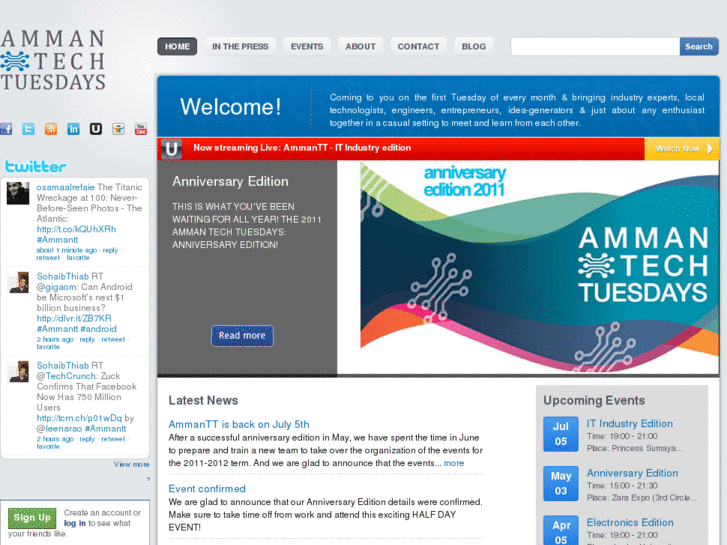Viewport: 727px width, 545px height.
Task: Click the twitter widget logo
Action: (x=36, y=166)
